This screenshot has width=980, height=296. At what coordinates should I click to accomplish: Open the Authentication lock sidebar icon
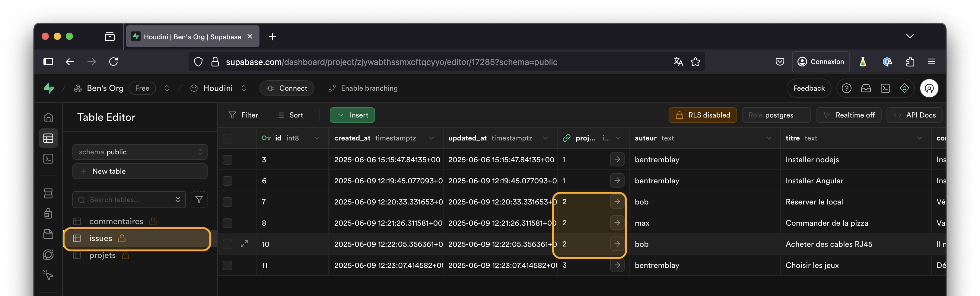pyautogui.click(x=48, y=213)
